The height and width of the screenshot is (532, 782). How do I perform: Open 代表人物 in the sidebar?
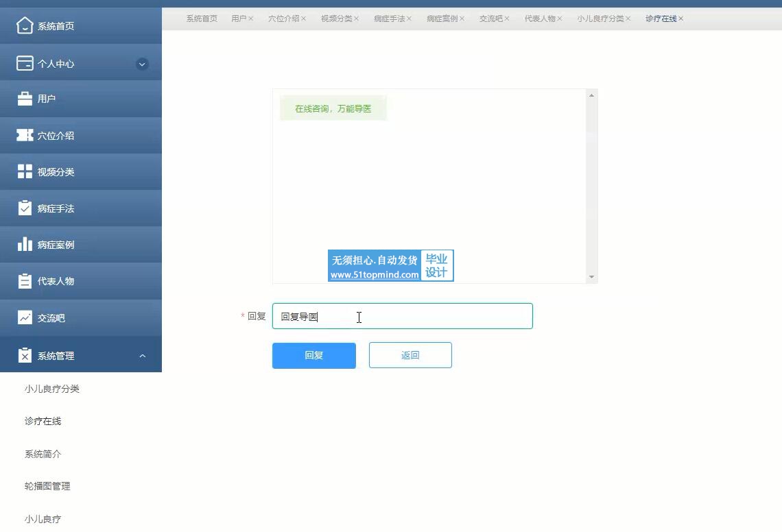pos(81,280)
